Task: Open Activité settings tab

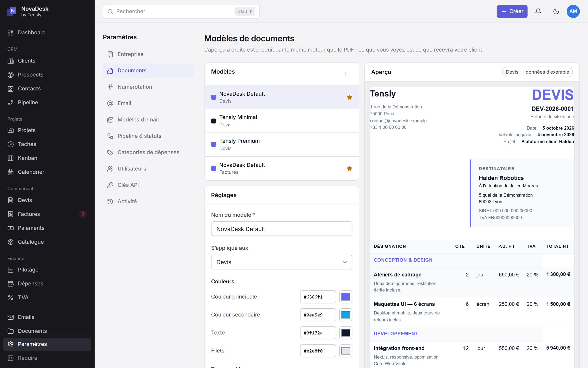Action: [x=148, y=201]
